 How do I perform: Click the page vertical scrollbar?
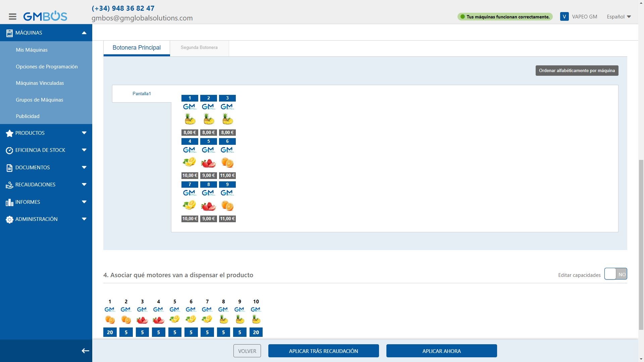(x=641, y=245)
